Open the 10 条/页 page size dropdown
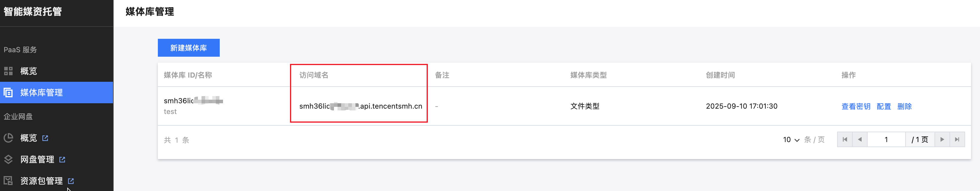The image size is (980, 191). coord(791,140)
